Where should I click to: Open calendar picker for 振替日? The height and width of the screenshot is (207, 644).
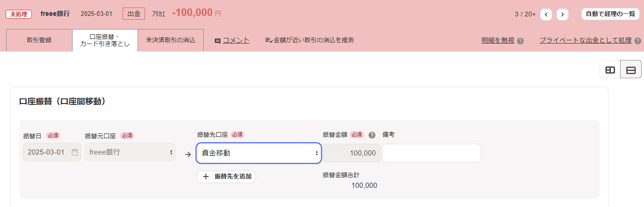(x=75, y=152)
